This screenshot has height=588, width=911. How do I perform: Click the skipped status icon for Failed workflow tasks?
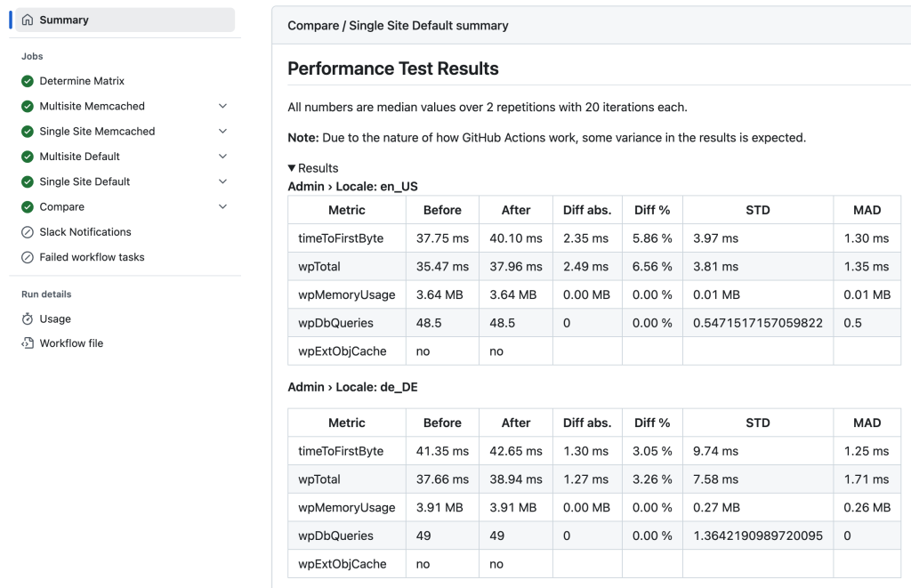(x=29, y=256)
